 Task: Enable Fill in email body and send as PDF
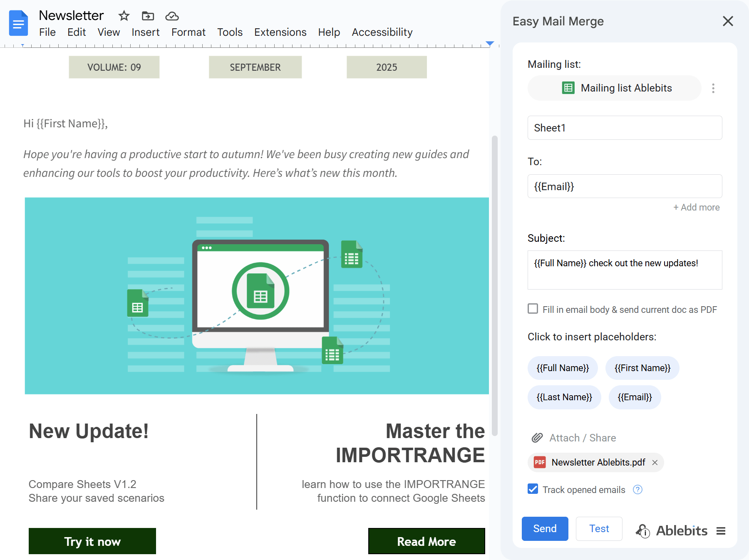(x=533, y=309)
